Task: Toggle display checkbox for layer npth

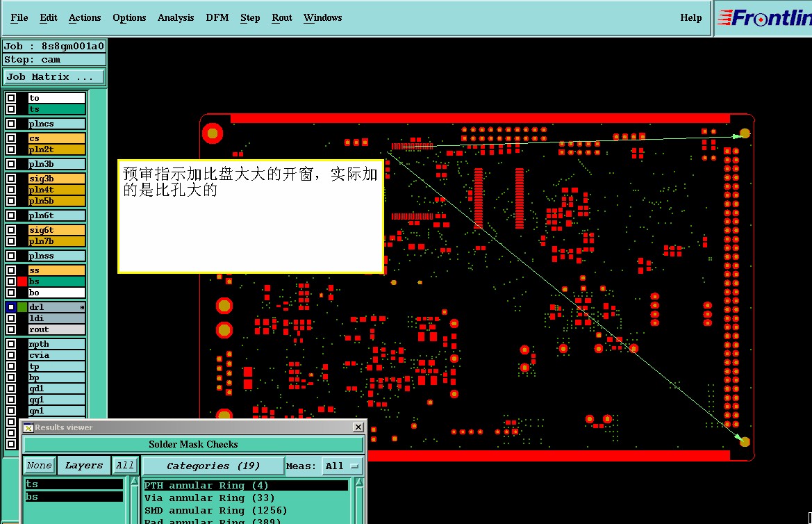Action: 11,344
